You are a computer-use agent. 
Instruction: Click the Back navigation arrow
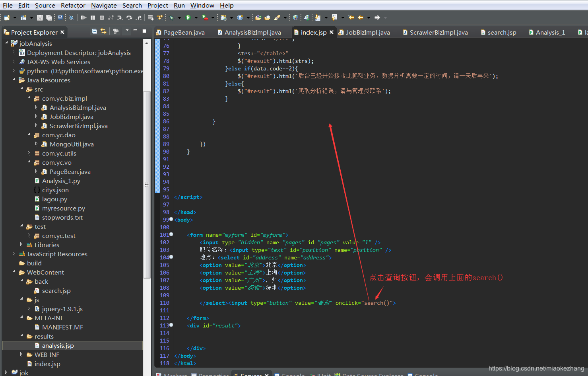click(x=361, y=18)
